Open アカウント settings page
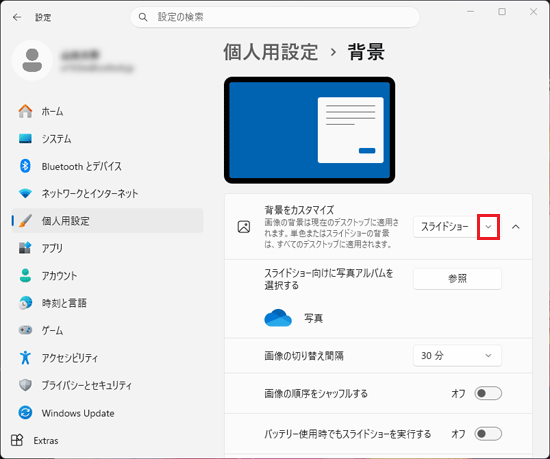The image size is (550, 459). coord(107,276)
